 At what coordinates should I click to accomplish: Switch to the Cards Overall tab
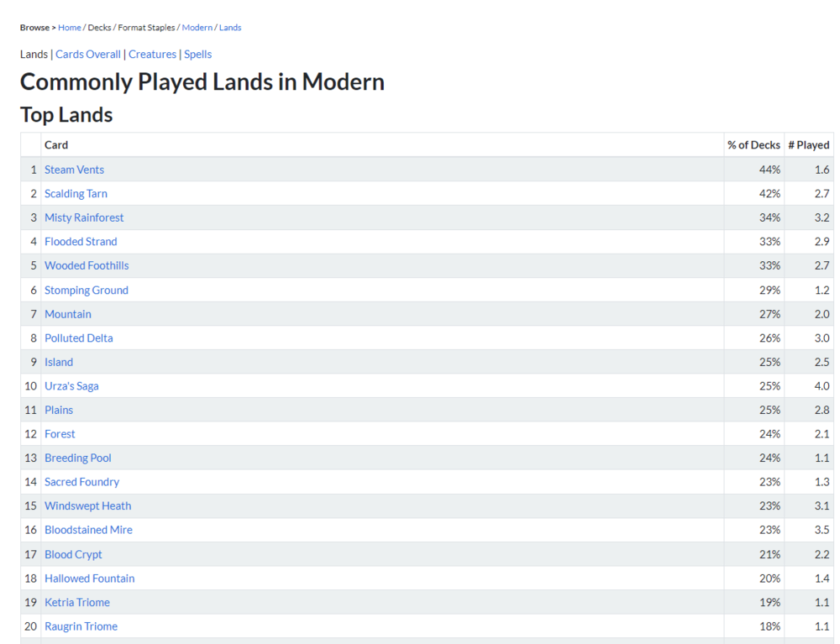point(88,55)
